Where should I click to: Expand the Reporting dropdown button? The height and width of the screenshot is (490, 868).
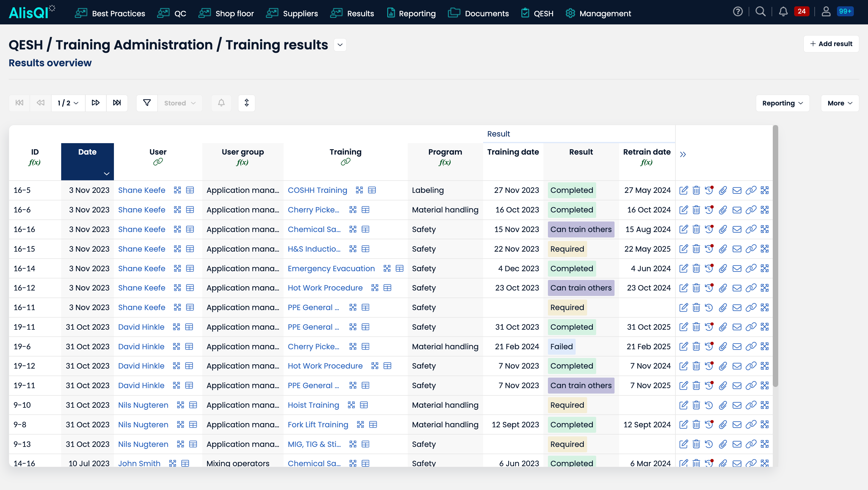click(x=782, y=103)
